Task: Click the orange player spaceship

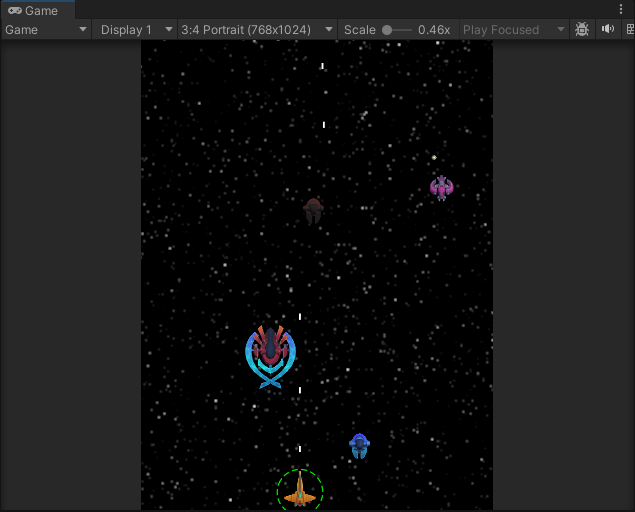Action: [299, 491]
